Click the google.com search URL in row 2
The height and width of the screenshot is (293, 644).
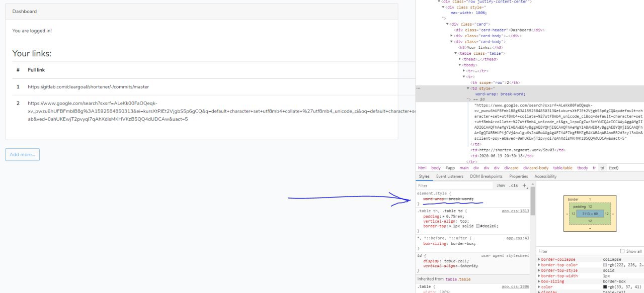coord(221,111)
